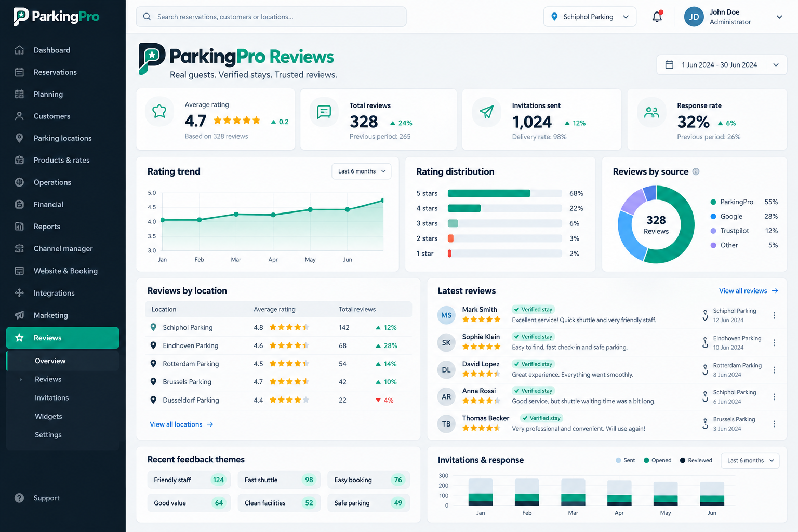Click View all reviews link
The width and height of the screenshot is (798, 532).
(749, 291)
